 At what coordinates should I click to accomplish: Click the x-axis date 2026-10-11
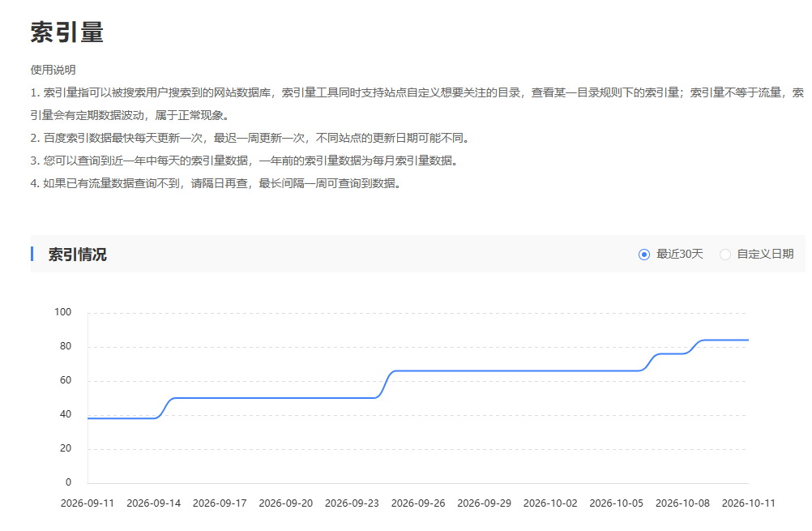748,503
